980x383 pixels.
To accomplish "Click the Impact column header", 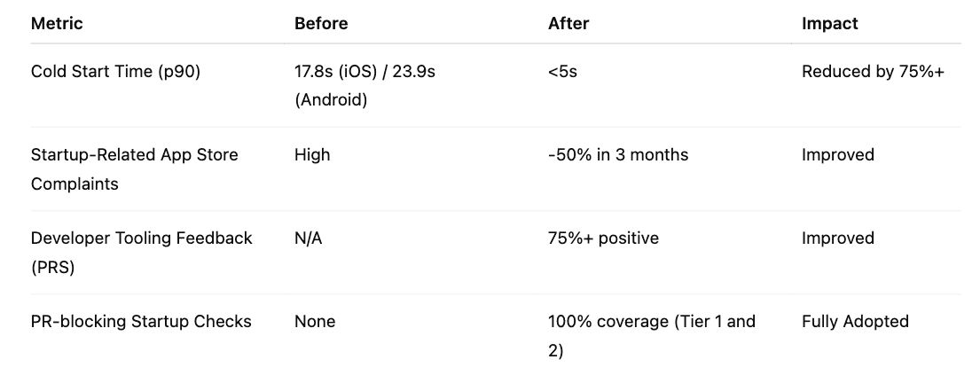I will [830, 23].
